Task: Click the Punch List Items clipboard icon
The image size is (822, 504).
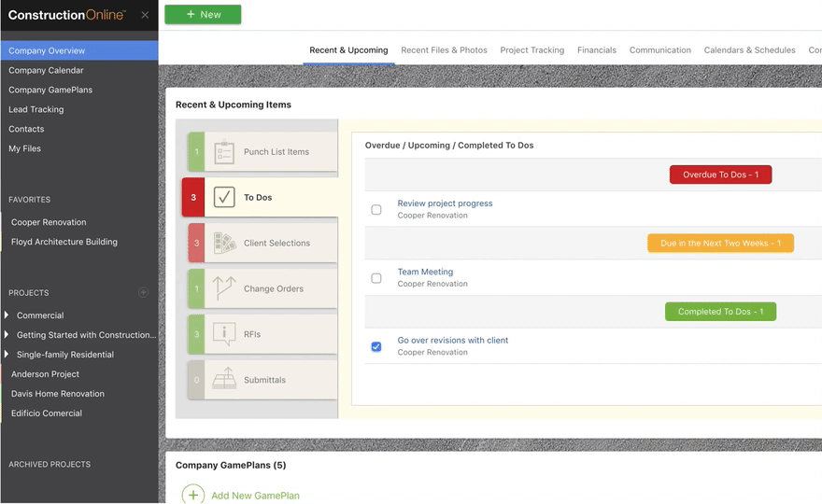Action: [x=224, y=152]
